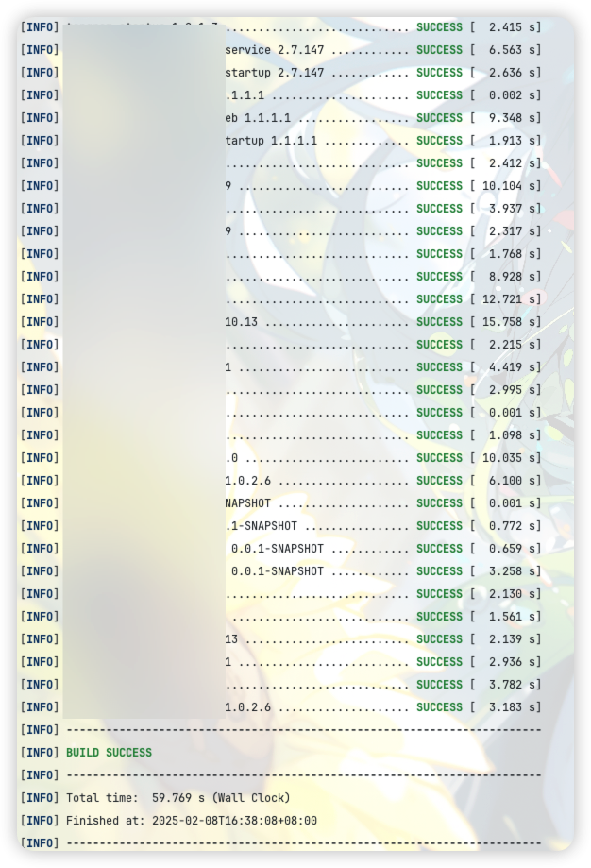Screen dimensions: 591x868
Task: Select the 1.913 s duration value
Action: coord(512,141)
